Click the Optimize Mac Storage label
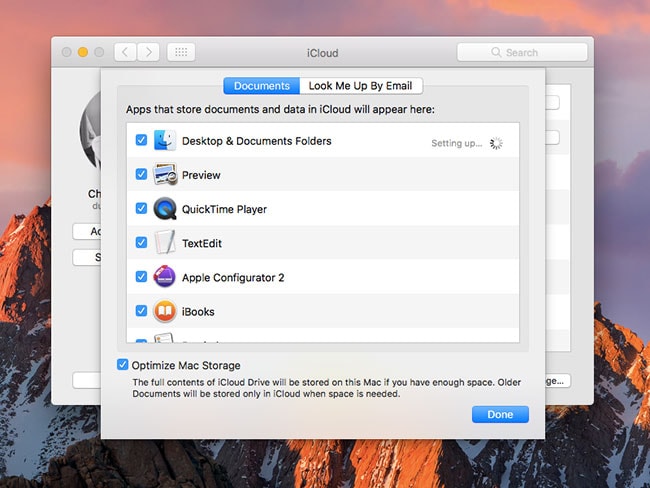The image size is (650, 488). (x=186, y=365)
